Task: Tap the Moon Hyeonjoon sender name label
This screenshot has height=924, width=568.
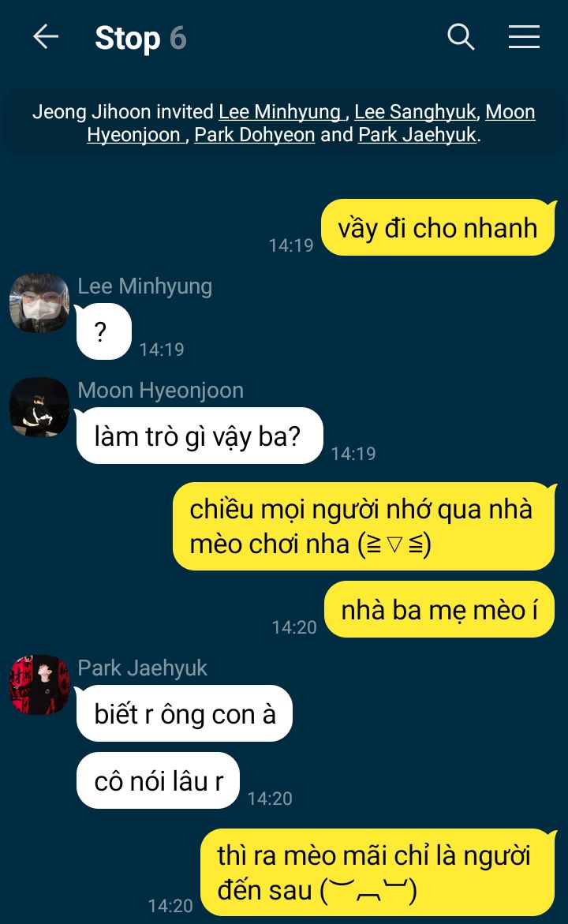Action: pyautogui.click(x=161, y=390)
